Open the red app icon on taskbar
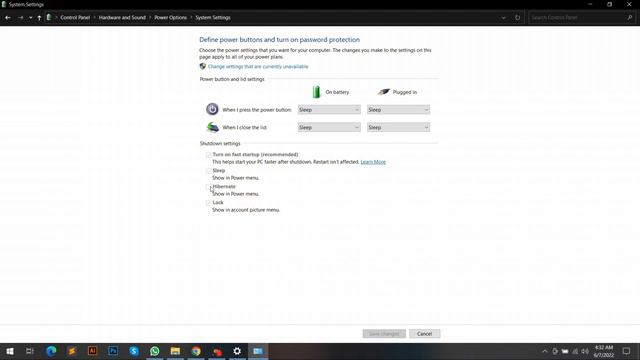Viewport: 640px width, 360px height. click(x=217, y=351)
